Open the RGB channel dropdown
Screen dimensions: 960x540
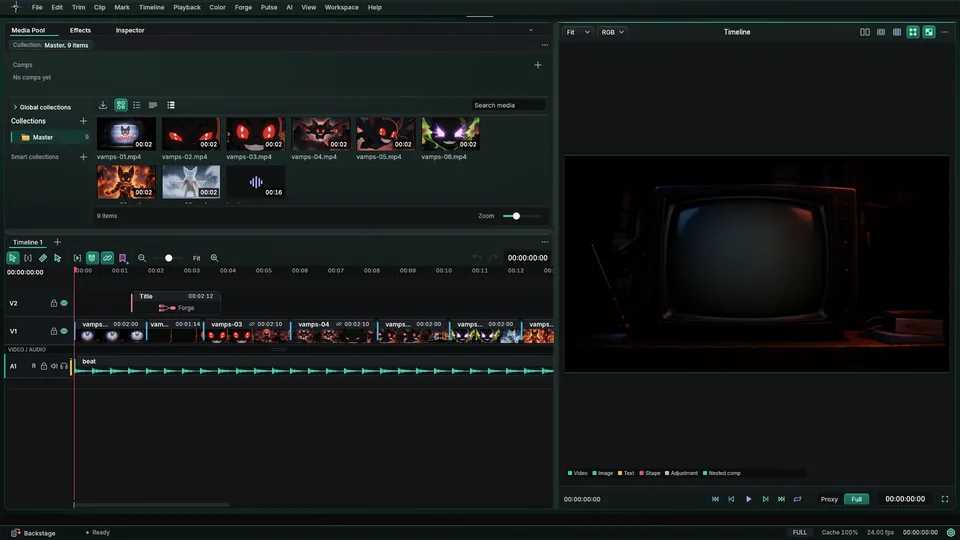612,32
